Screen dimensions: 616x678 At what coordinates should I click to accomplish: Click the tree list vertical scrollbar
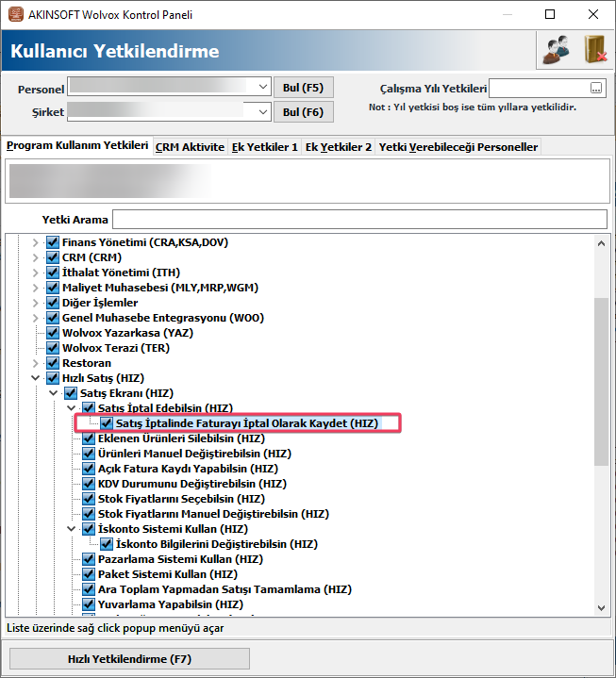[601, 377]
